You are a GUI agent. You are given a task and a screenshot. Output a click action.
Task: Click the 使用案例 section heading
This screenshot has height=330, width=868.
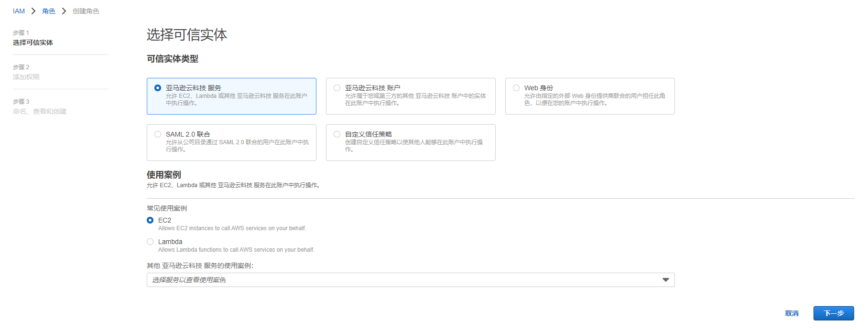[x=164, y=175]
